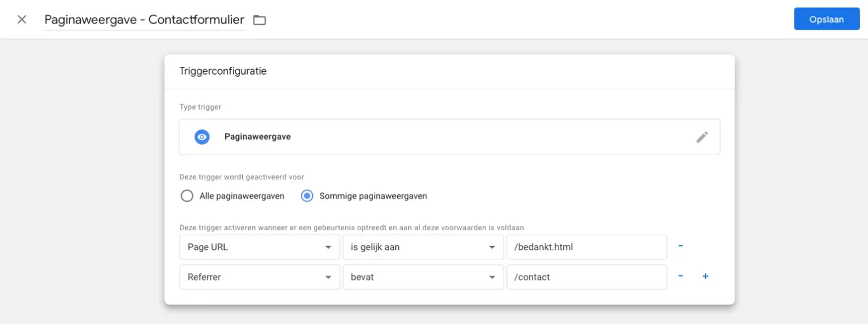Click the 'Paginaweergave' trigger type label

(x=258, y=137)
